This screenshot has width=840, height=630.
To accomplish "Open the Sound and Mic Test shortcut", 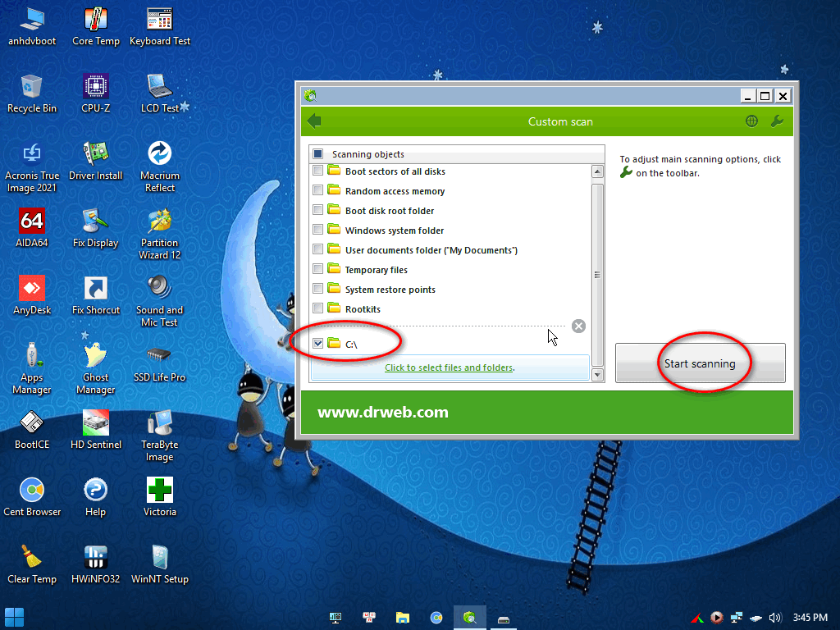I will (160, 302).
